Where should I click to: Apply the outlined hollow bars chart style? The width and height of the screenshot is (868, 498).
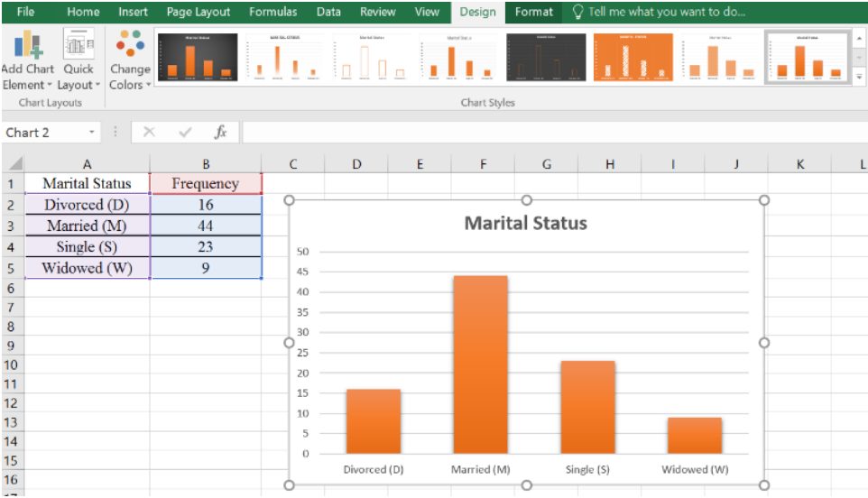(x=372, y=57)
